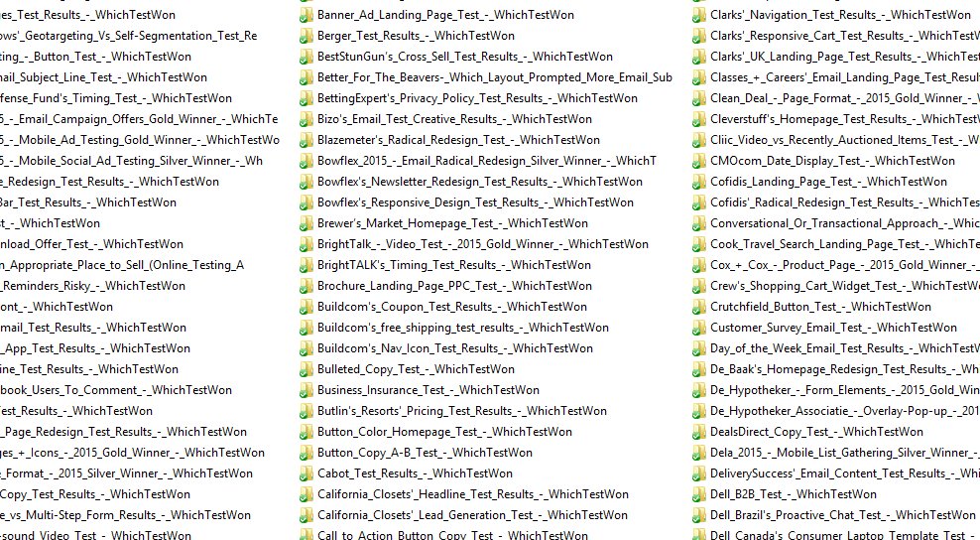Select the Clarks'_Navigation_Test_Results file icon
The image size is (980, 540).
click(x=698, y=15)
